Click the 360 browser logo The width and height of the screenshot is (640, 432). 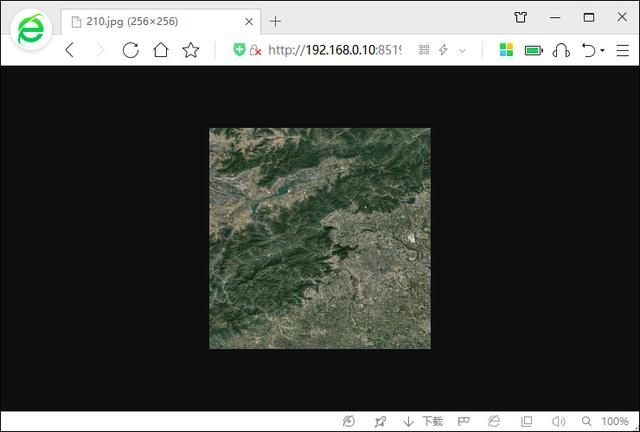tap(31, 30)
